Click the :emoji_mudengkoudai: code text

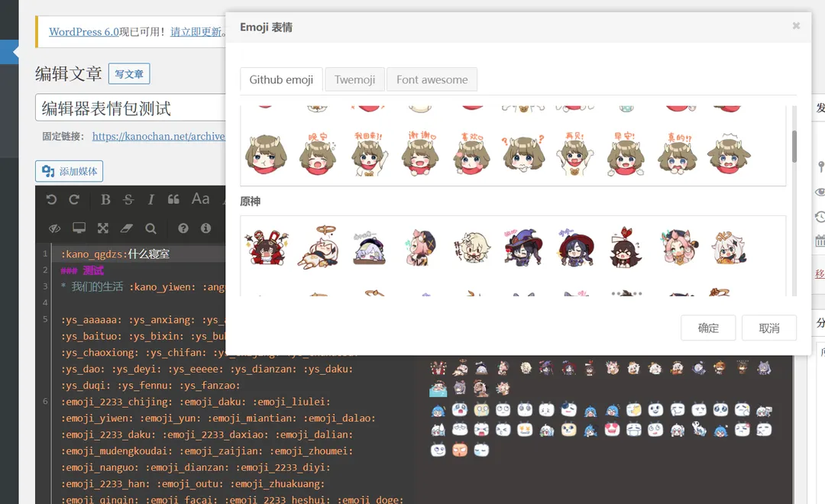(116, 451)
